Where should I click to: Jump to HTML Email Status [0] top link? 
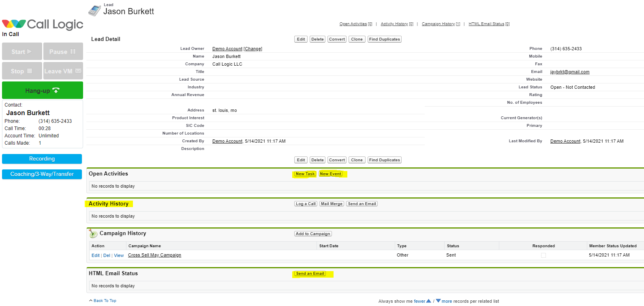tap(489, 24)
